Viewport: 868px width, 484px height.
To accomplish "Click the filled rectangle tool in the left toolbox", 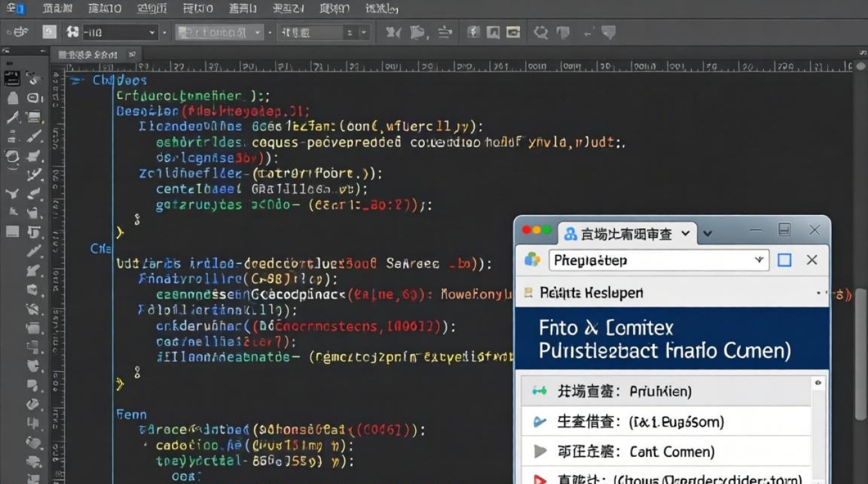I will point(12,231).
